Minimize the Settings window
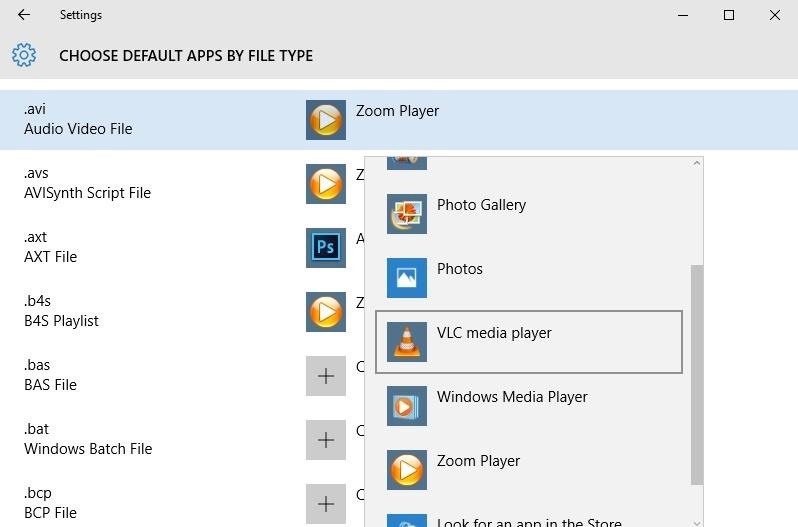Screen dimensions: 798x527 (683, 15)
